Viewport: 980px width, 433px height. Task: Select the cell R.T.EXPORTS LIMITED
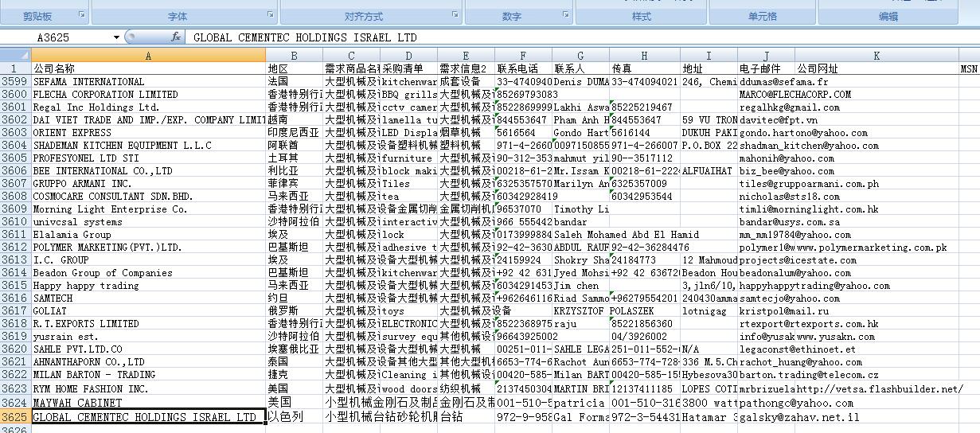click(148, 323)
